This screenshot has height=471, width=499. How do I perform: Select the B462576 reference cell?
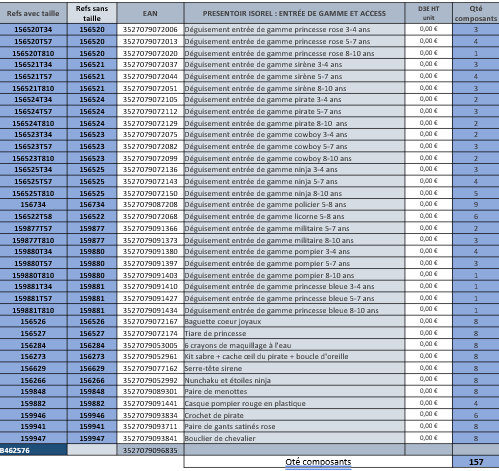(33, 450)
